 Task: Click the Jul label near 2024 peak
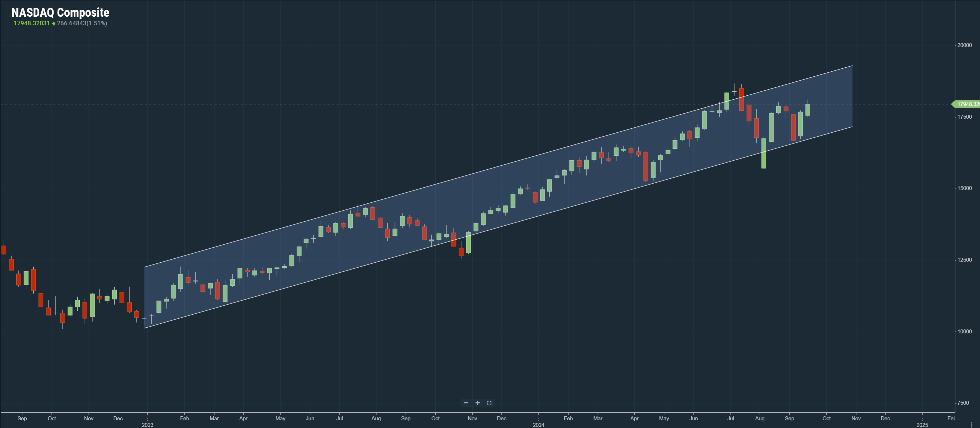coord(730,418)
